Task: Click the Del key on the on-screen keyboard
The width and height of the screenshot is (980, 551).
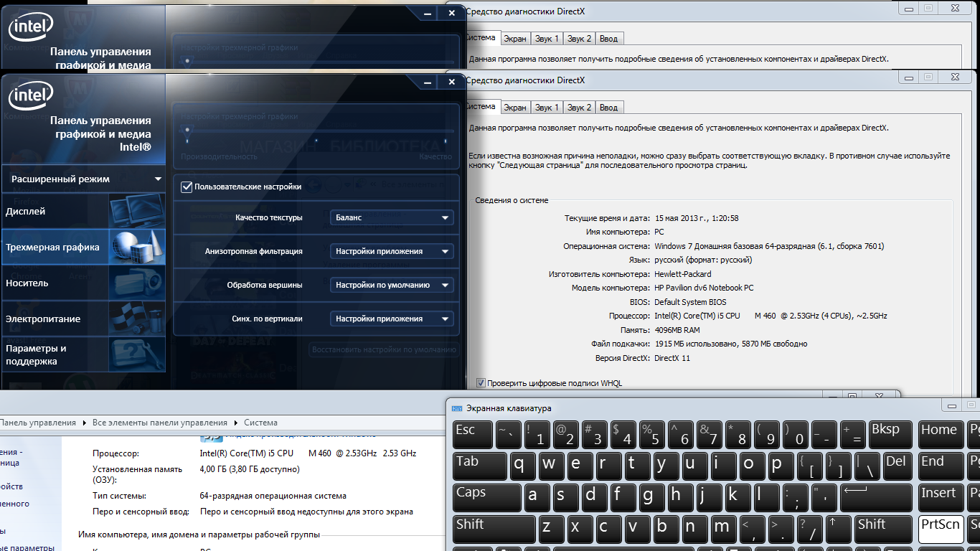Action: (x=896, y=466)
